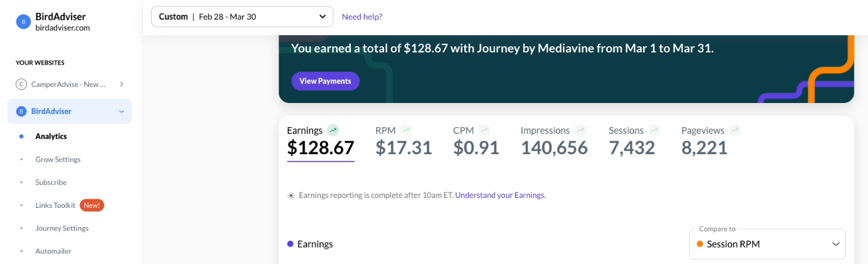This screenshot has height=264, width=868.
Task: Open the Custom date range dropdown
Action: tap(242, 17)
